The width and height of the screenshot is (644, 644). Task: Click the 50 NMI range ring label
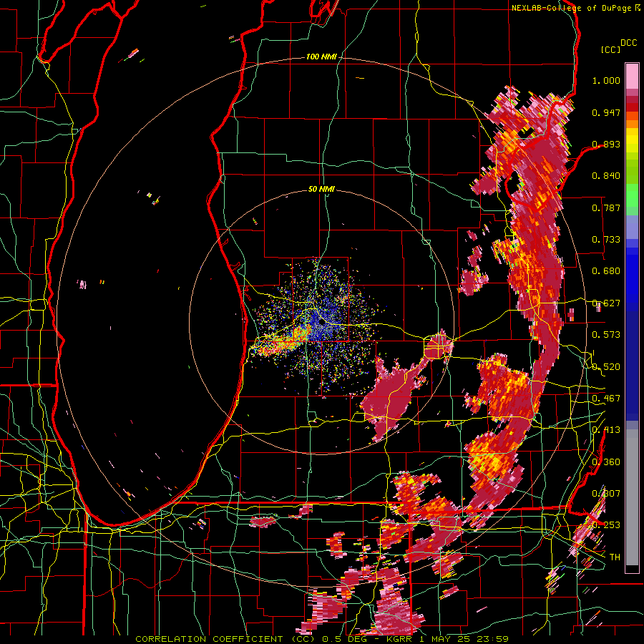[x=321, y=189]
